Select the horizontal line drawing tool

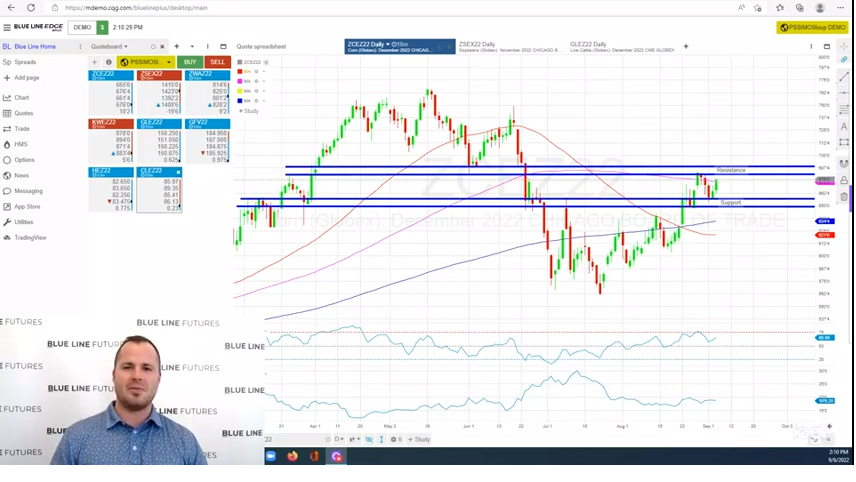(843, 93)
